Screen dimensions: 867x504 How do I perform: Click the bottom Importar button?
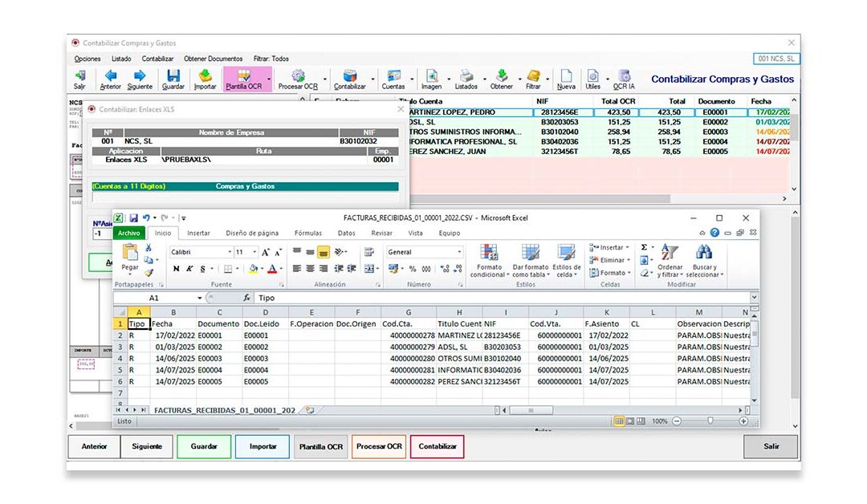click(x=263, y=446)
